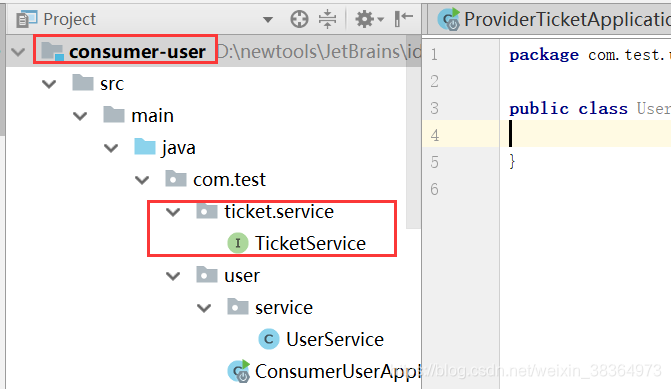The height and width of the screenshot is (389, 671).
Task: Open the Project panel settings gear
Action: coord(365,19)
